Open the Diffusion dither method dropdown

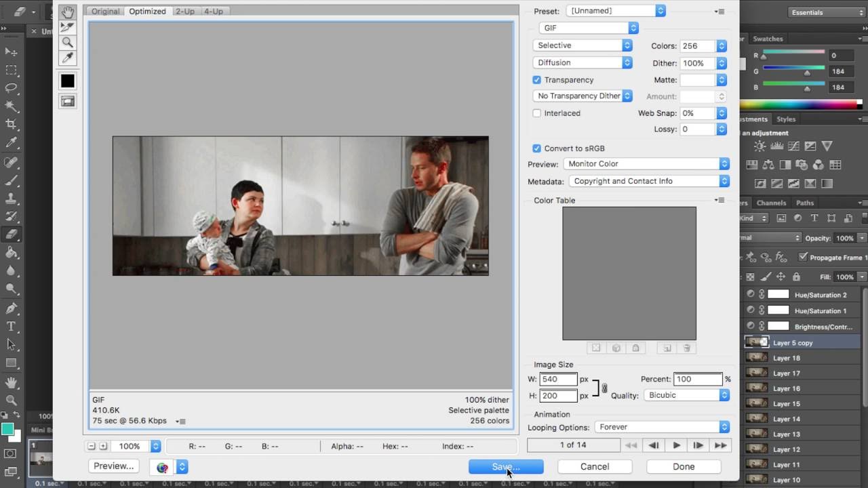tap(583, 62)
